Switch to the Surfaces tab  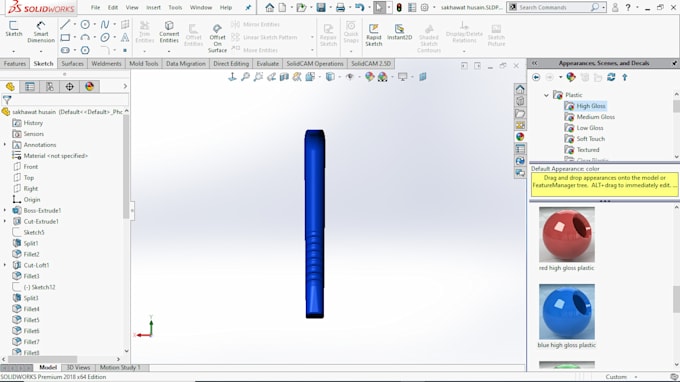pyautogui.click(x=72, y=64)
